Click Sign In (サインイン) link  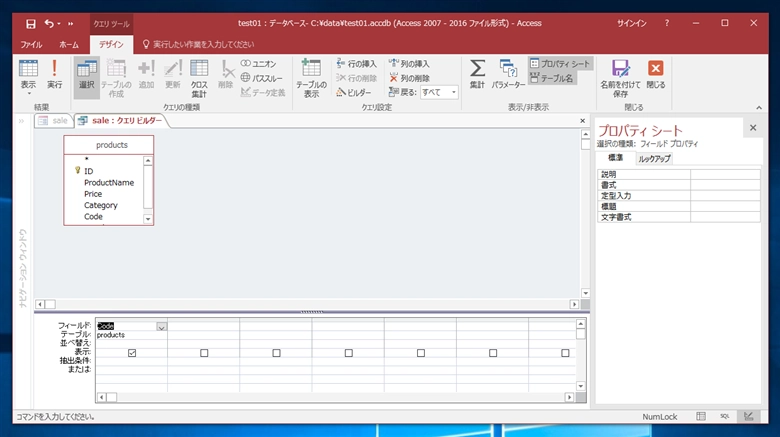[631, 23]
